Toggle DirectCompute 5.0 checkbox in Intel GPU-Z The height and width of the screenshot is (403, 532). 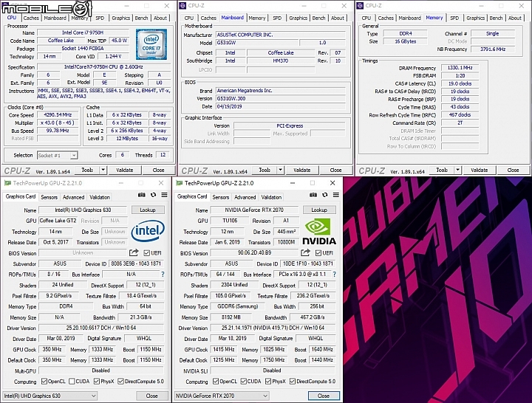coord(120,382)
